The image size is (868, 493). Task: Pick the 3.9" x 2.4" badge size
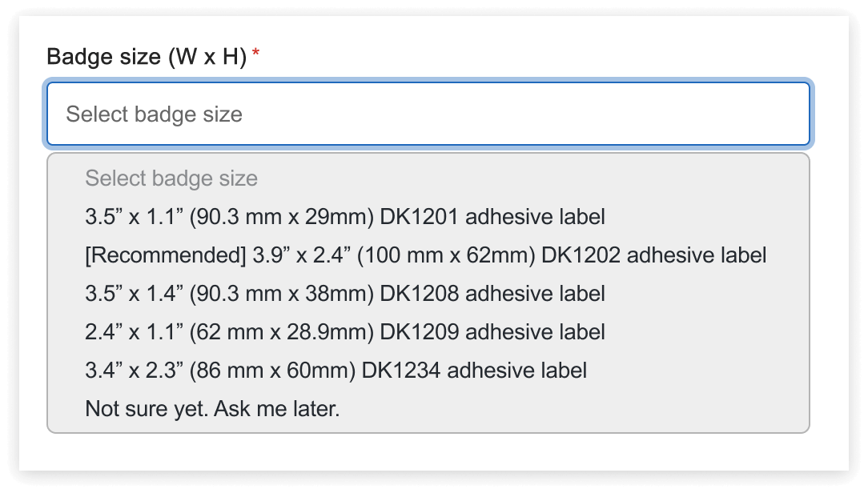425,255
